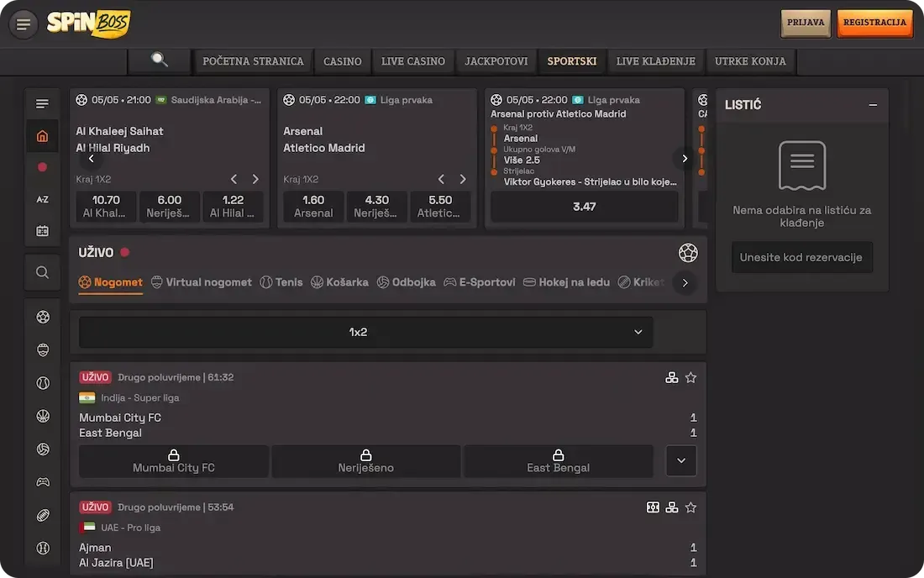Click locked East Bengal odds button
The image size is (924, 578).
click(x=558, y=460)
